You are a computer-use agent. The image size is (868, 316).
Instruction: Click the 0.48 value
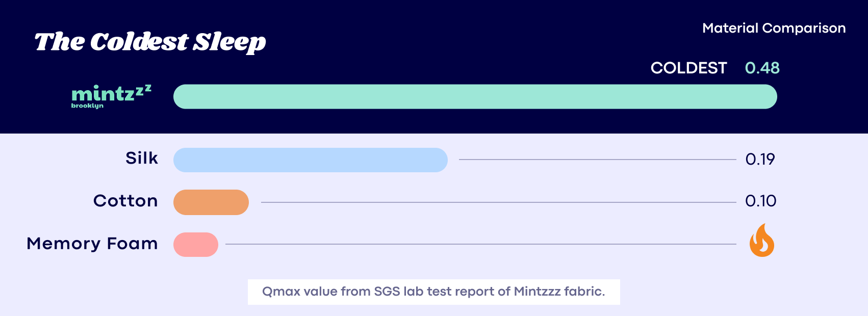762,68
